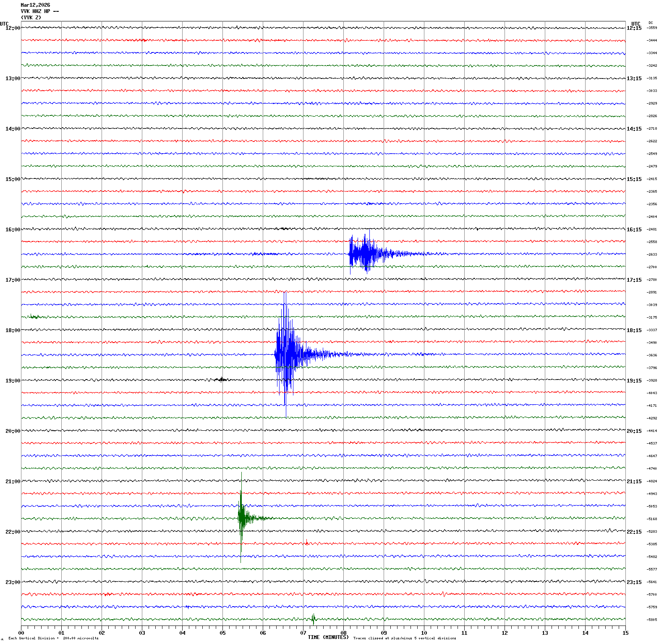Screen dimensions: 659x644
Task: Click the 18:15 label on right side
Action: pos(634,330)
